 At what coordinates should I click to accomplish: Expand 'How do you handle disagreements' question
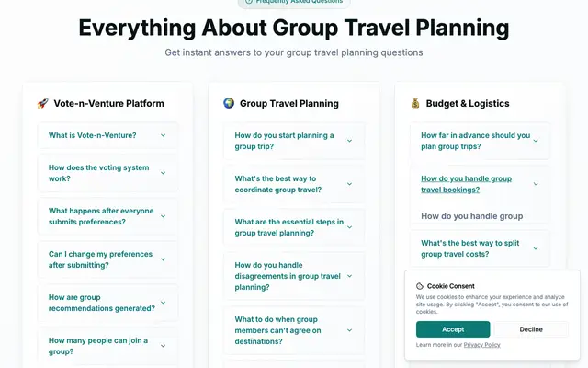click(x=294, y=276)
